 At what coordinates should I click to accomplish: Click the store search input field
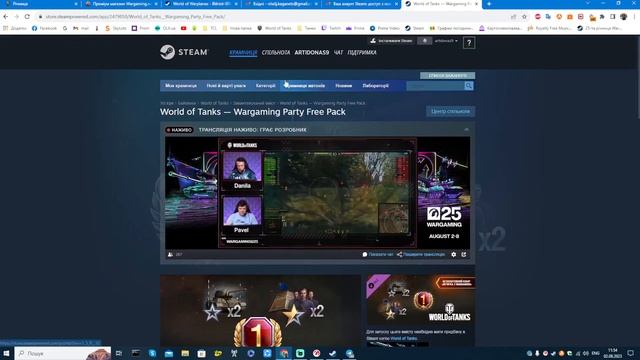(x=435, y=86)
